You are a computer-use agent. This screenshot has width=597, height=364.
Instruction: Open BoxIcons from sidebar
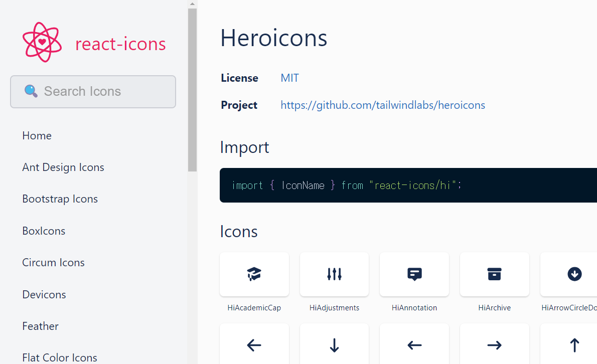(44, 231)
